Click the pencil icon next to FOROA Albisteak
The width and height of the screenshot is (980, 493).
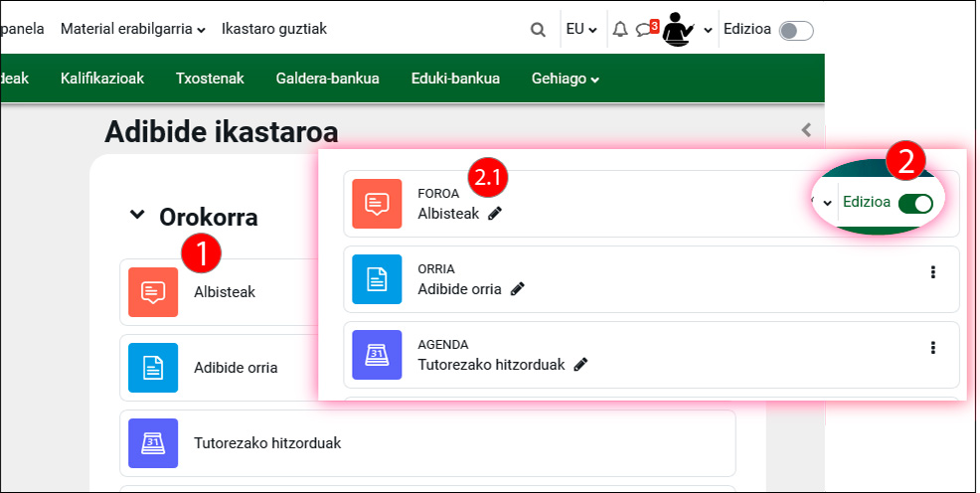[495, 214]
